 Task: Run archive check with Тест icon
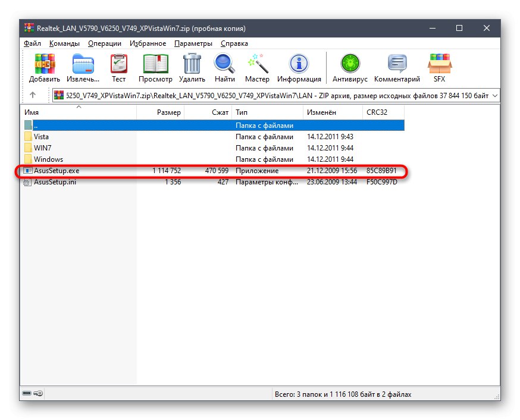[119, 64]
